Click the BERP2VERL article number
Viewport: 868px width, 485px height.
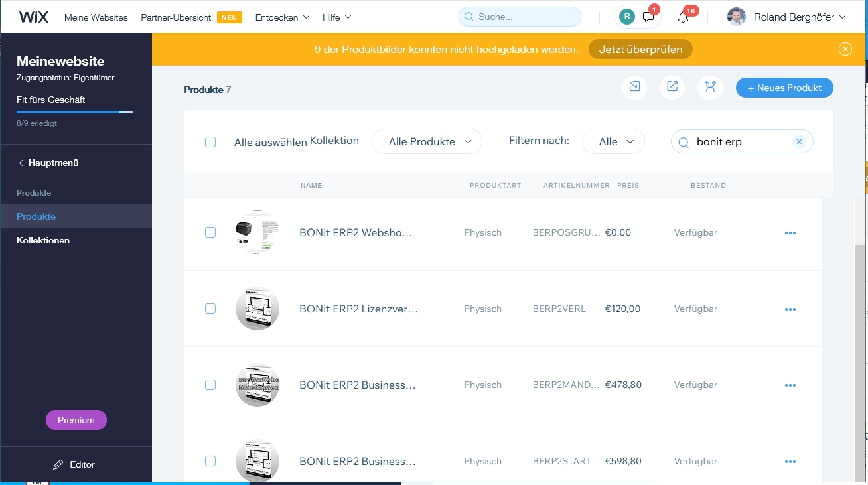[x=559, y=309]
